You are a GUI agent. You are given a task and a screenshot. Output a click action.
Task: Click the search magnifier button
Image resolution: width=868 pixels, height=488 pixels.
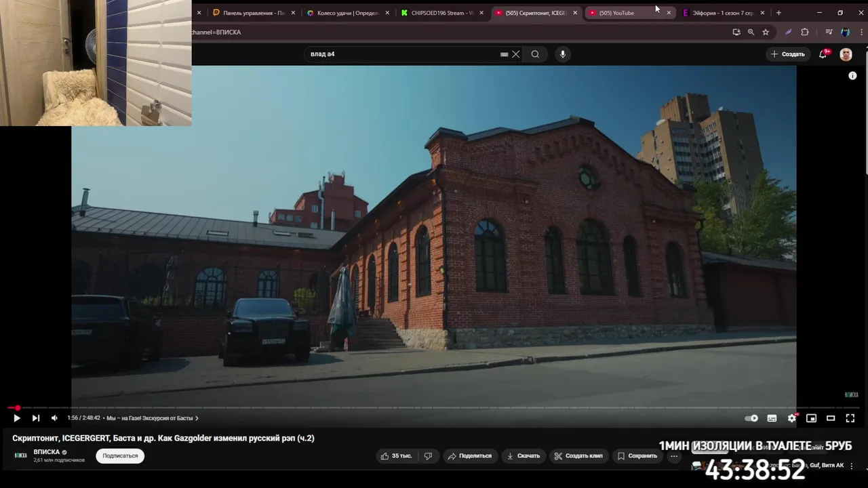[535, 54]
